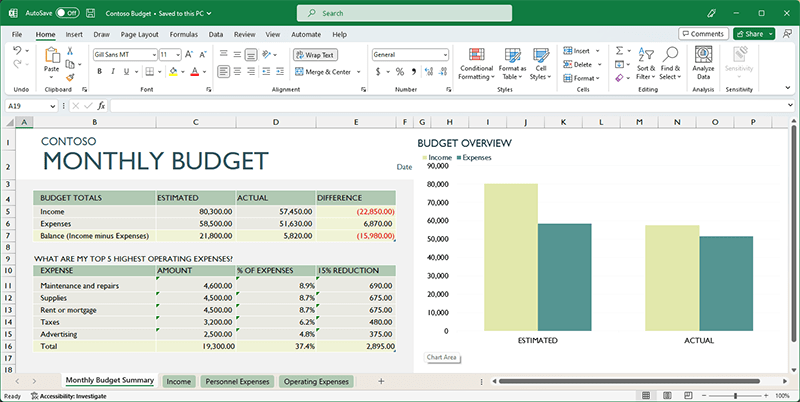
Task: Click the zoom slider in status bar
Action: tap(734, 396)
